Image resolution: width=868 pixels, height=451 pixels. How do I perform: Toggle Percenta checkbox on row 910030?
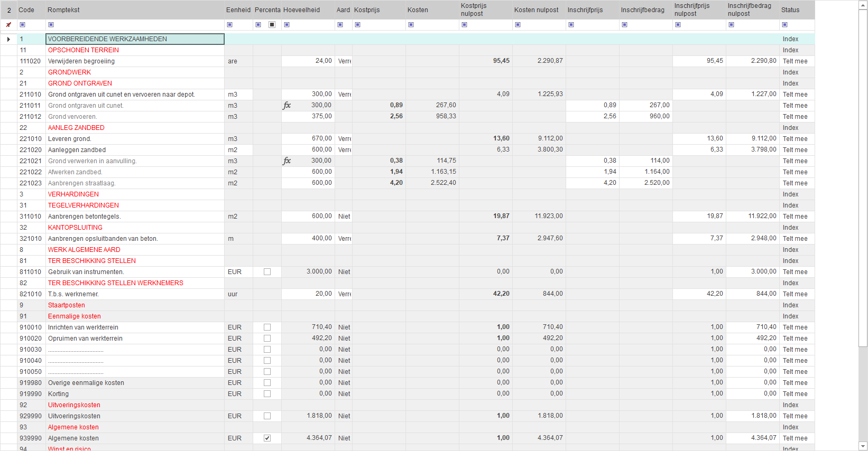pos(267,350)
